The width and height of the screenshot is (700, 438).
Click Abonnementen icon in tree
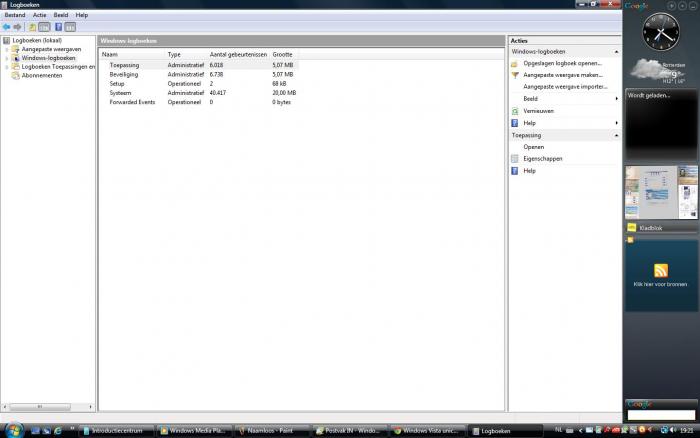tap(16, 75)
